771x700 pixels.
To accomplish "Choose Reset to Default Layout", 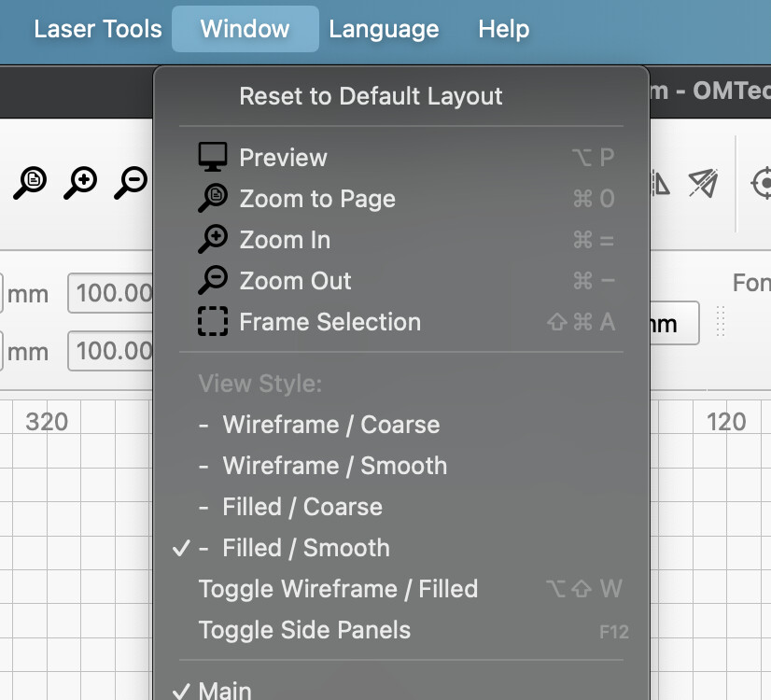I will point(371,96).
